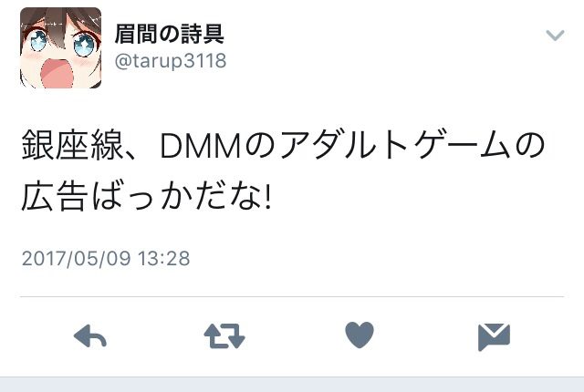Send tweet by direct message icon
The height and width of the screenshot is (392, 584).
tap(494, 337)
